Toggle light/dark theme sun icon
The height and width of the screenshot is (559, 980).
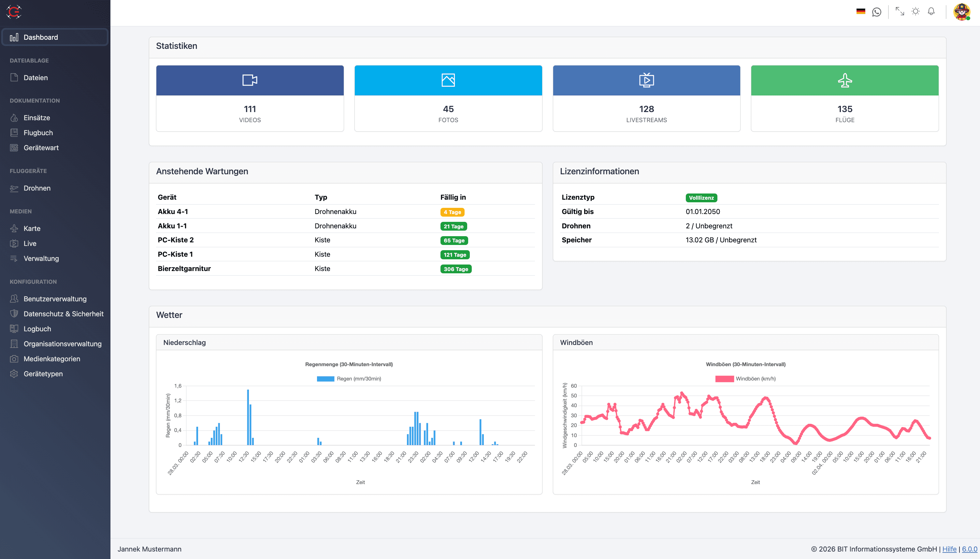(915, 11)
